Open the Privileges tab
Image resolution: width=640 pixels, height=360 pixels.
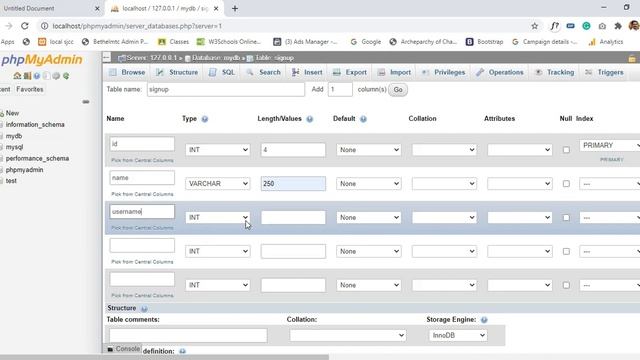tap(444, 72)
